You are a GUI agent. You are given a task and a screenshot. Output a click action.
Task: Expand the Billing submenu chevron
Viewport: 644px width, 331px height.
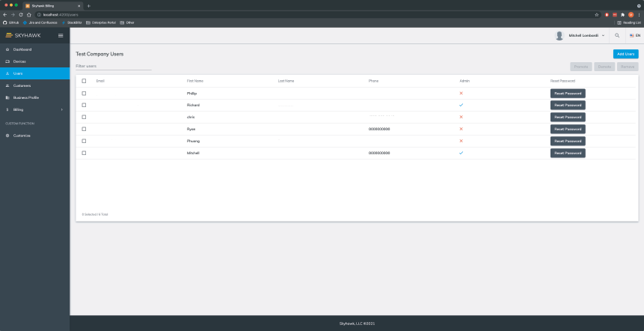(x=62, y=110)
